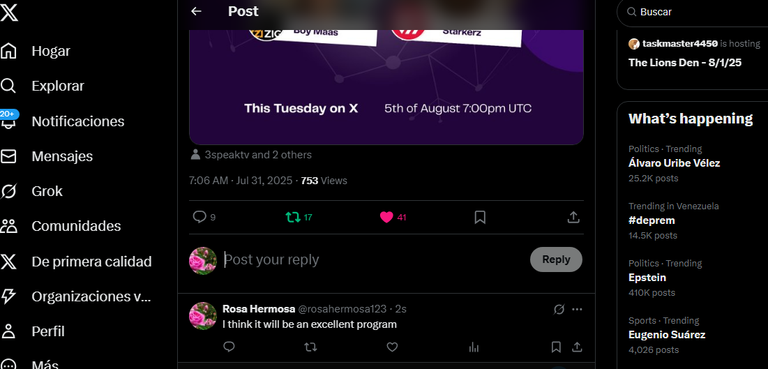Open the replies bubble showing 9 comments
This screenshot has width=768, height=369.
204,217
